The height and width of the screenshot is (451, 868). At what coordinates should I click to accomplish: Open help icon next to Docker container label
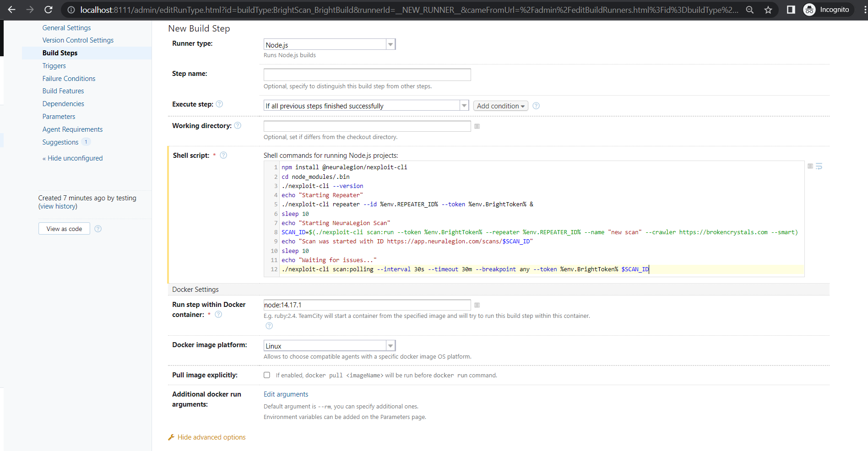click(218, 314)
